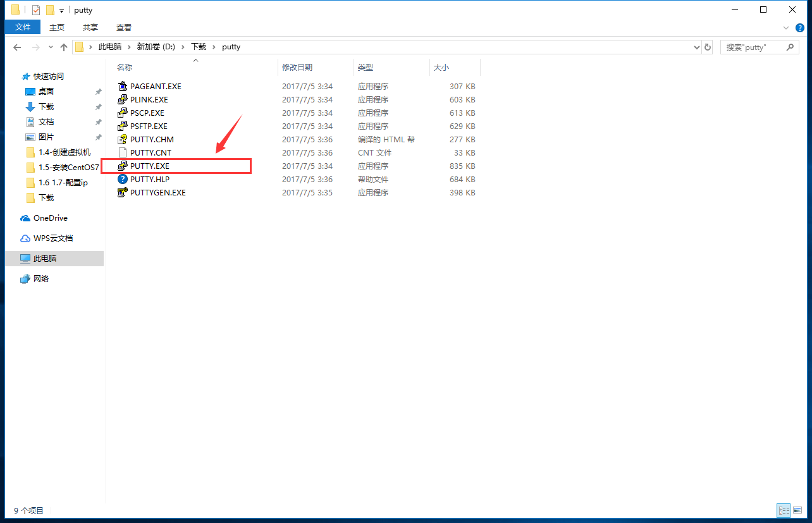Open folder 1.5-安装CentOS7 in sidebar
The height and width of the screenshot is (523, 812).
pos(68,168)
